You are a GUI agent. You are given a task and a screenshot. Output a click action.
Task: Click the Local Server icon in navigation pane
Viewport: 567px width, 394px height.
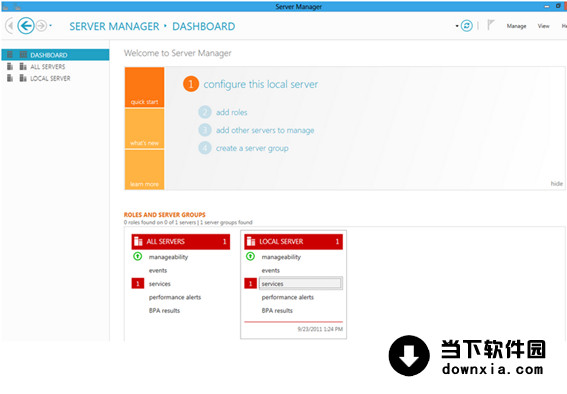(23, 78)
